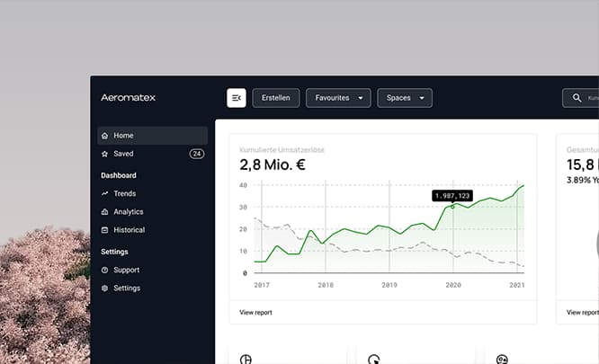
Task: Collapse the sidebar with the menu toggle
Action: click(236, 98)
